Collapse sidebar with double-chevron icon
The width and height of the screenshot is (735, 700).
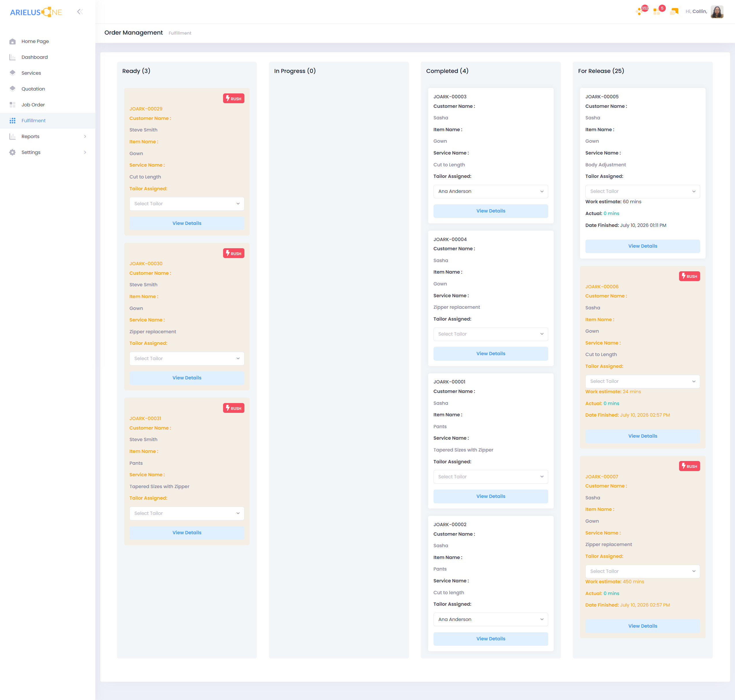point(80,12)
